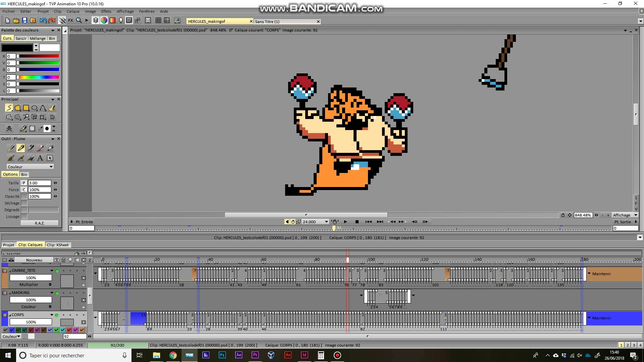Image resolution: width=644 pixels, height=362 pixels.
Task: Click the padlock icon in layer header
Action: 63,260
